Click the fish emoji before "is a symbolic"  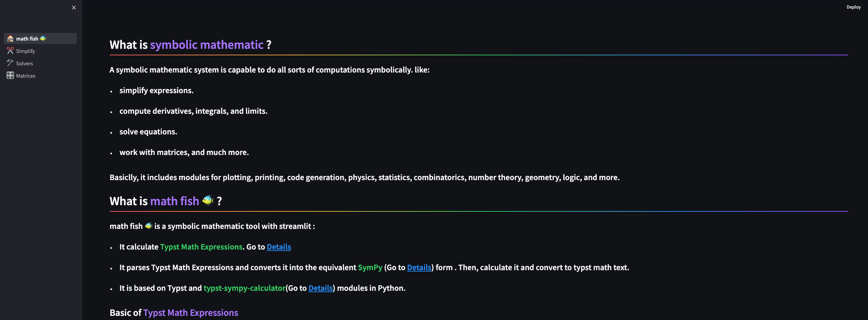click(x=148, y=226)
